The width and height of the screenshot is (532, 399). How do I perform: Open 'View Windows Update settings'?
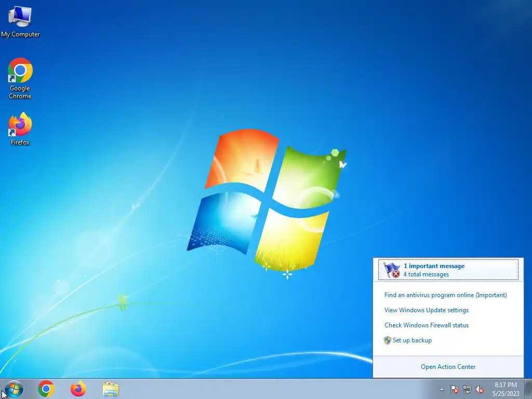tap(427, 310)
